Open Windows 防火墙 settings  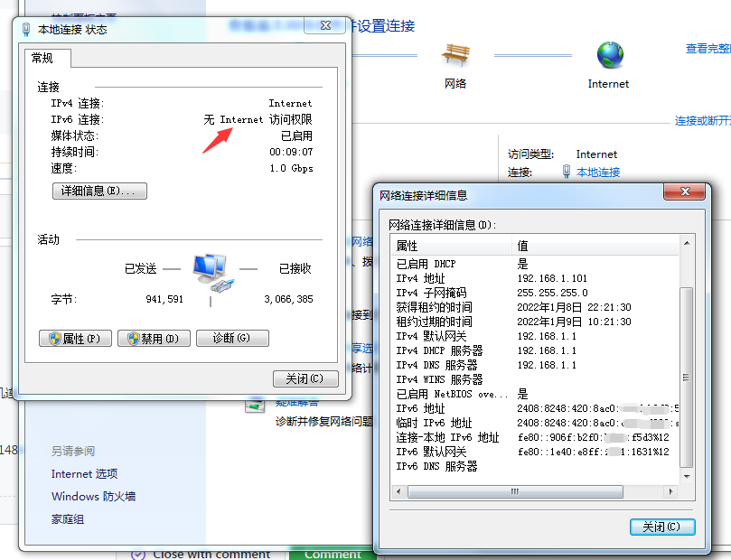point(93,495)
